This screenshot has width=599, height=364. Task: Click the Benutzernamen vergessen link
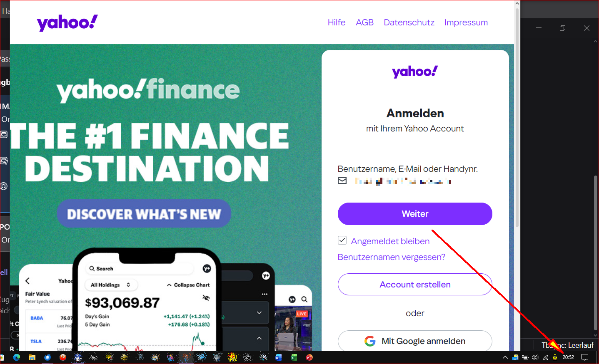click(x=391, y=257)
